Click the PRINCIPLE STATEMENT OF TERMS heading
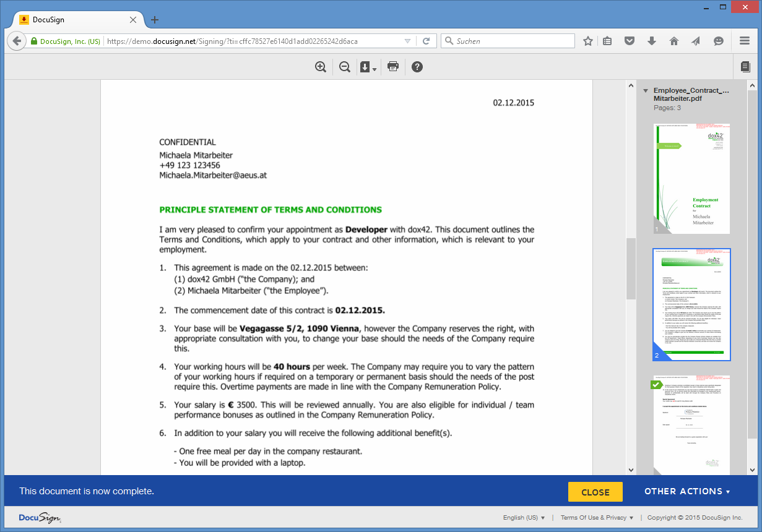Image resolution: width=762 pixels, height=532 pixels. [271, 210]
